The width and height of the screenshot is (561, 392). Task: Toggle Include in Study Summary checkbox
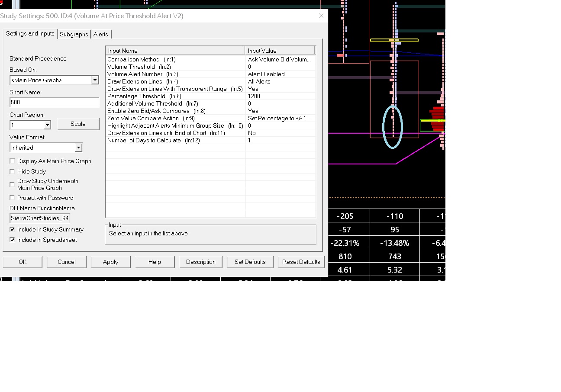13,229
